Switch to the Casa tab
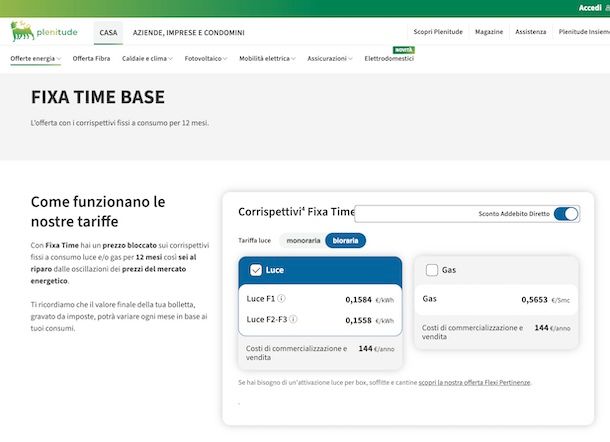 [x=109, y=32]
